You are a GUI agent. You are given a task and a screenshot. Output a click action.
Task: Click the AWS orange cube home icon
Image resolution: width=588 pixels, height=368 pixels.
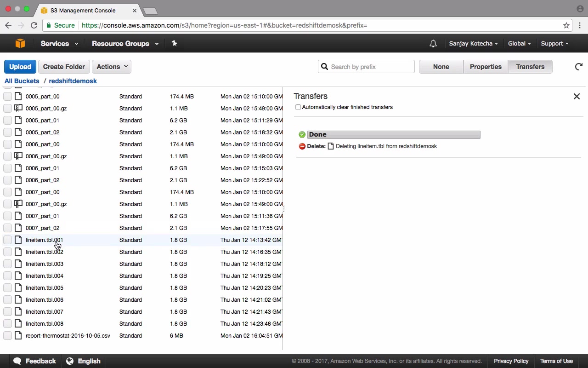click(20, 43)
